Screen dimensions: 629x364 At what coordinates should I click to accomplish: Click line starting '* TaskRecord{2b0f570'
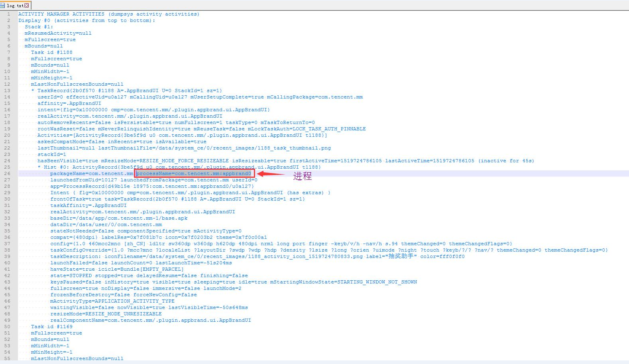pyautogui.click(x=127, y=91)
